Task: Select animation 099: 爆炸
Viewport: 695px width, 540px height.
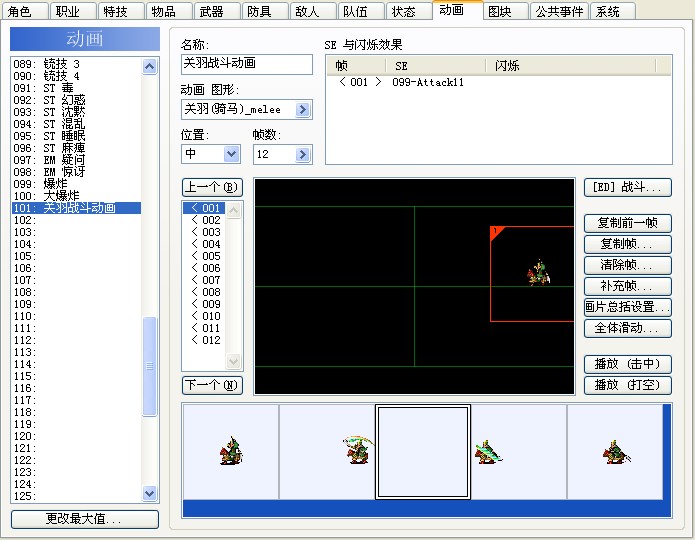Action: click(76, 184)
